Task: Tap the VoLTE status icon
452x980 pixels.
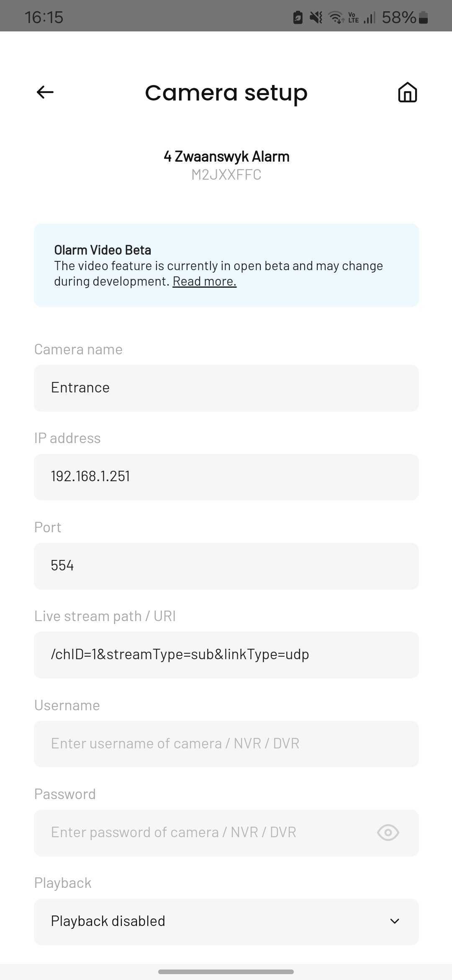Action: tap(354, 18)
